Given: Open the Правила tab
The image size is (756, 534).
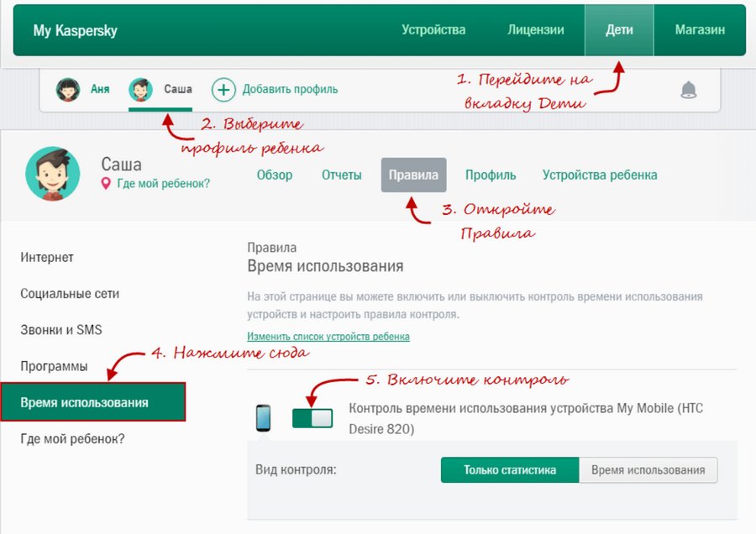Looking at the screenshot, I should tap(413, 175).
